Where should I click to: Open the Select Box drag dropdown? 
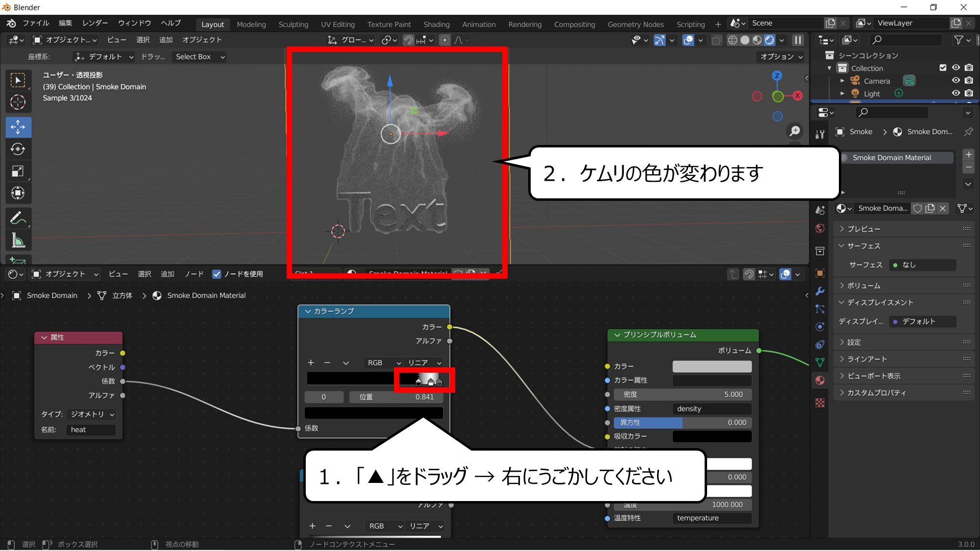pos(200,57)
